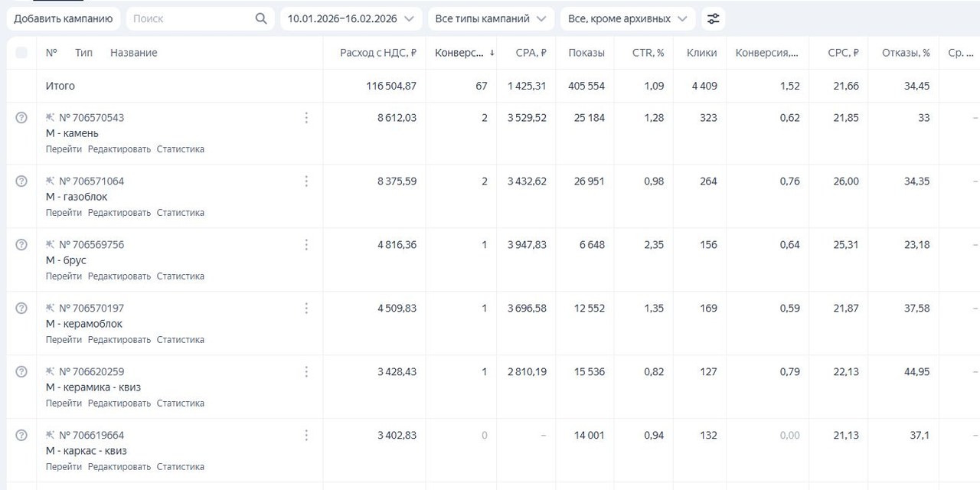Focus the Поиск search field
980x490 pixels.
point(191,18)
